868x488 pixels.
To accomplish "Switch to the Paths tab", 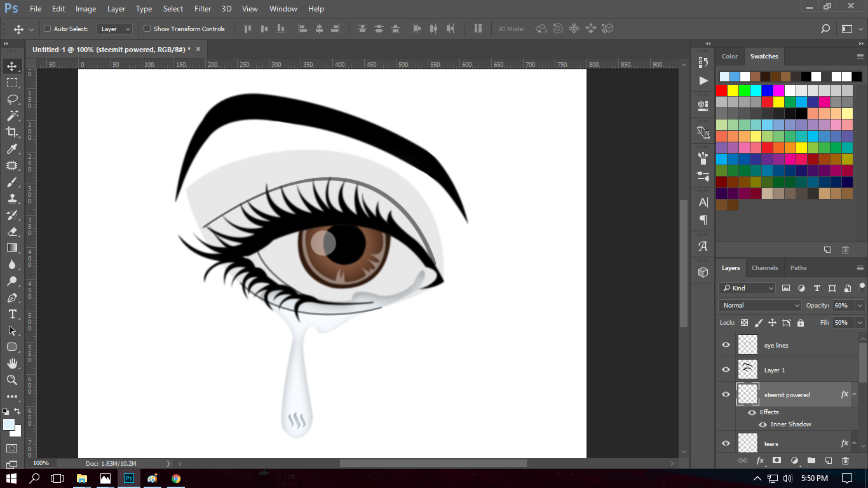I will (x=799, y=268).
